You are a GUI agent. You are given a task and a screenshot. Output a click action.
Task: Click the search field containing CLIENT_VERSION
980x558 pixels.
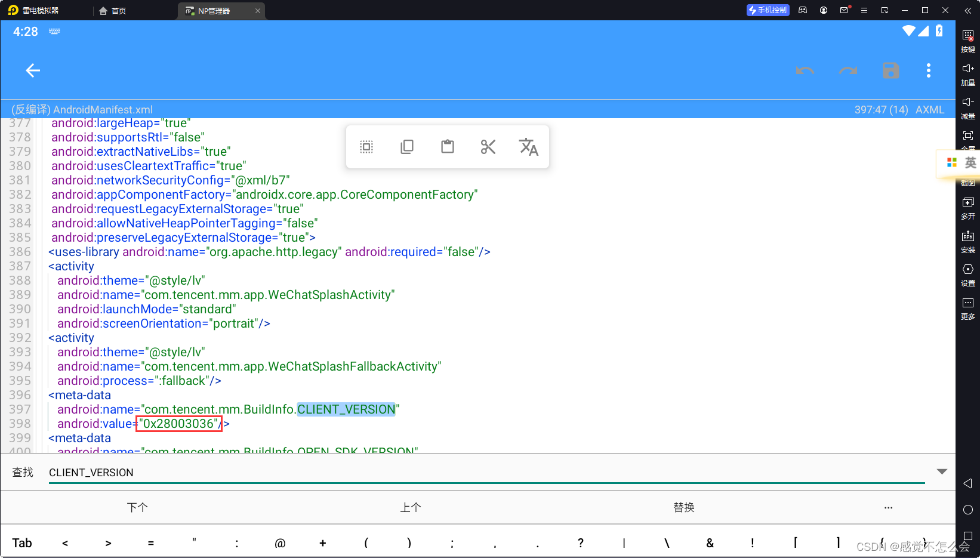point(486,473)
